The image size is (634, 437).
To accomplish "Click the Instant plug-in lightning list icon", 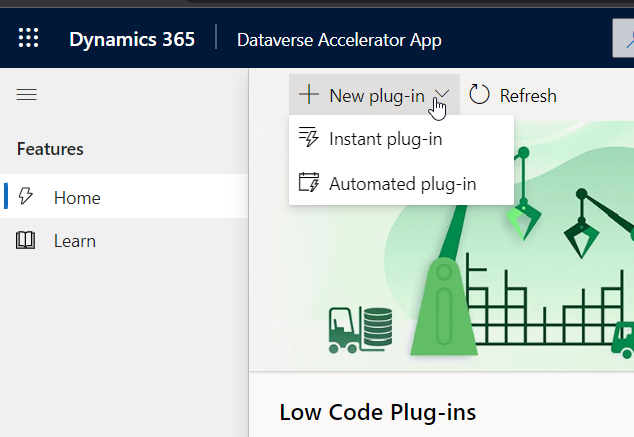I will tap(309, 139).
